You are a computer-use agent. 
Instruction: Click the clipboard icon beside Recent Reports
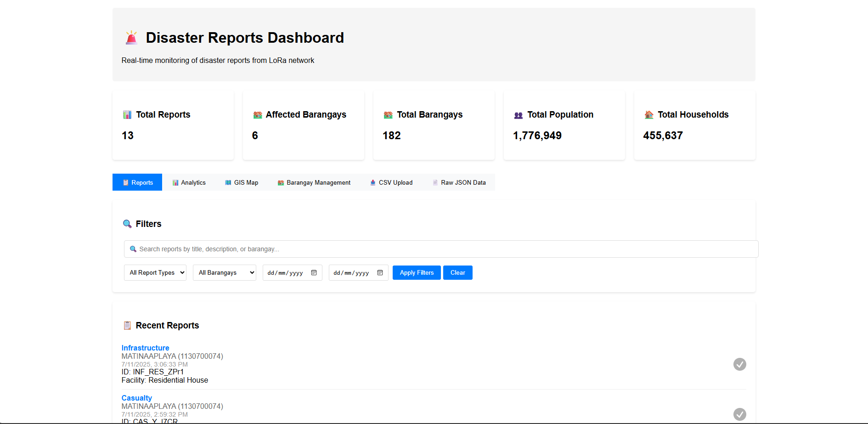127,326
